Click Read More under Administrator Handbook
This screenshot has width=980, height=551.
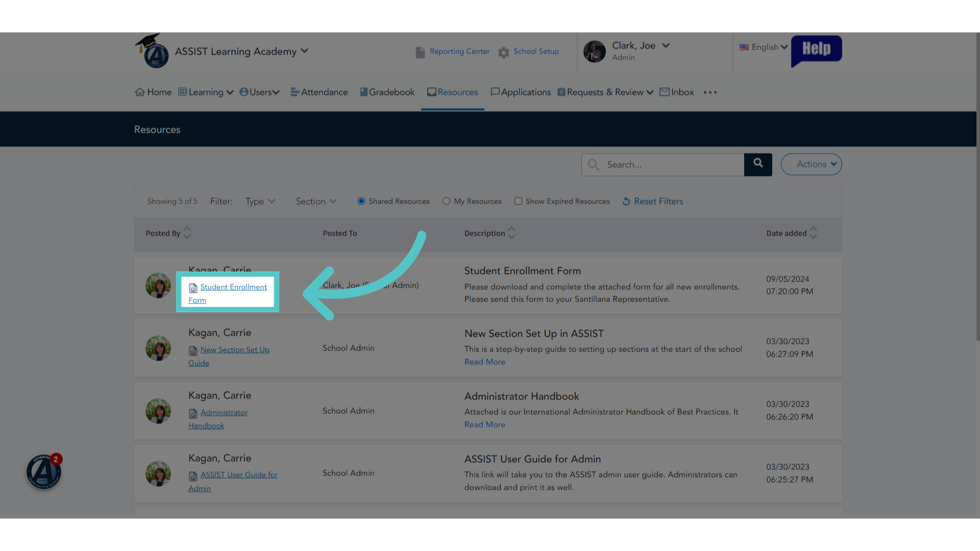tap(485, 424)
